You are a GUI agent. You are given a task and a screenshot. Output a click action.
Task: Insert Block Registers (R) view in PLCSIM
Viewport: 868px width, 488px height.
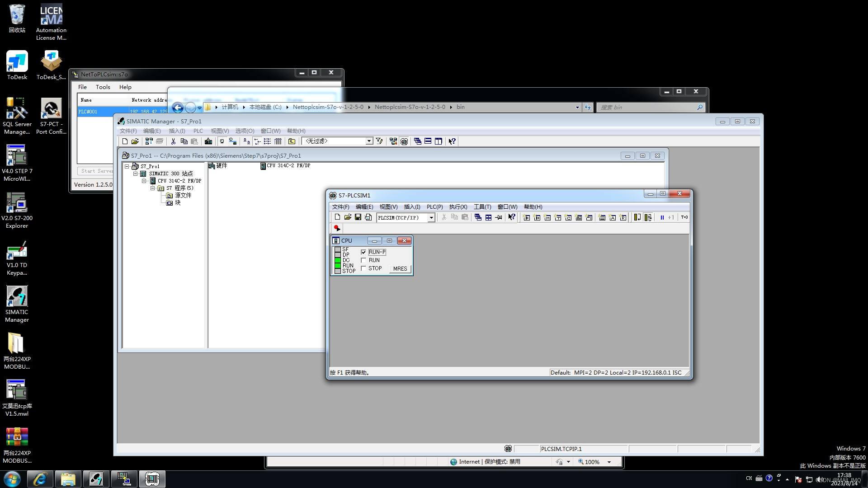click(x=623, y=217)
